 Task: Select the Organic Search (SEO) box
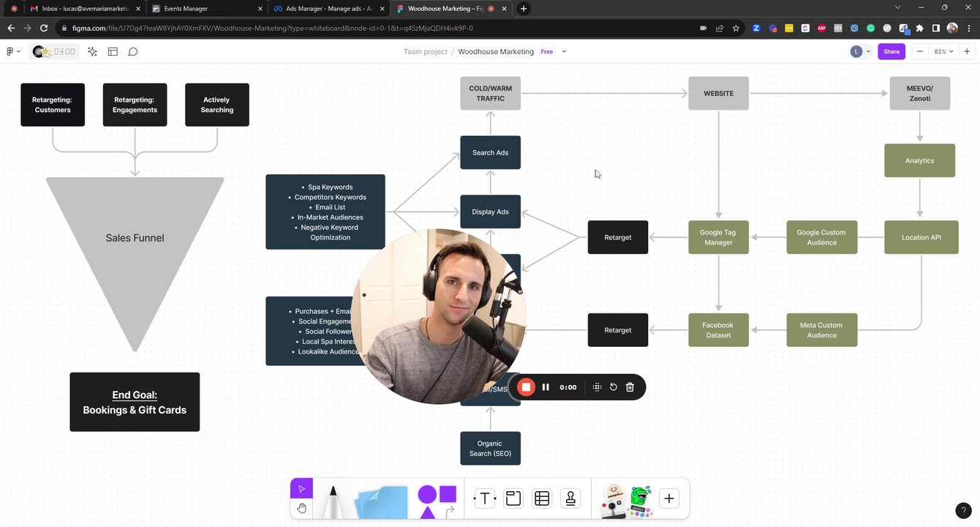pyautogui.click(x=490, y=448)
